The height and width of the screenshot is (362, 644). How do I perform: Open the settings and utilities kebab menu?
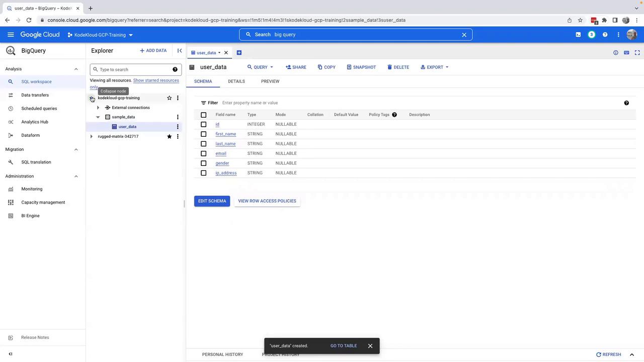(618, 35)
